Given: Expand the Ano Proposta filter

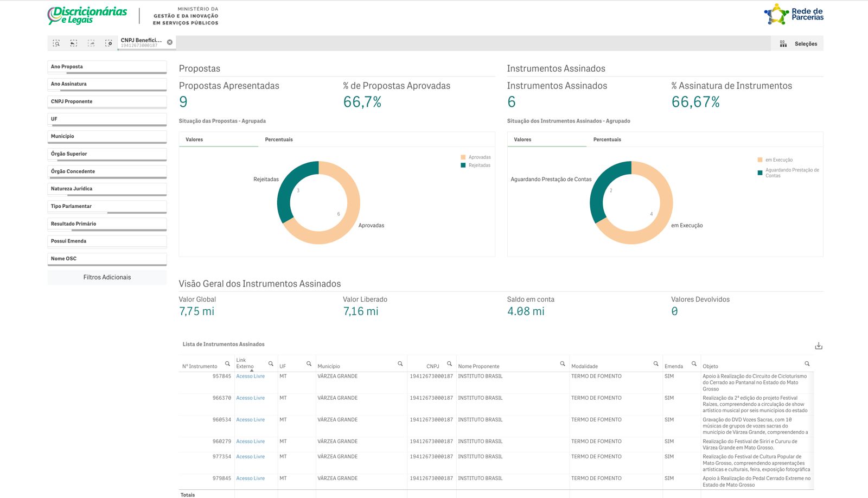Looking at the screenshot, I should 107,67.
